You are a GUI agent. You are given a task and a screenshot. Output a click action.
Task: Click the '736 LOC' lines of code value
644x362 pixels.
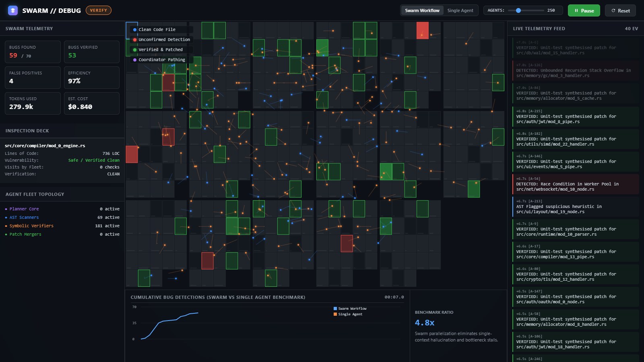111,153
